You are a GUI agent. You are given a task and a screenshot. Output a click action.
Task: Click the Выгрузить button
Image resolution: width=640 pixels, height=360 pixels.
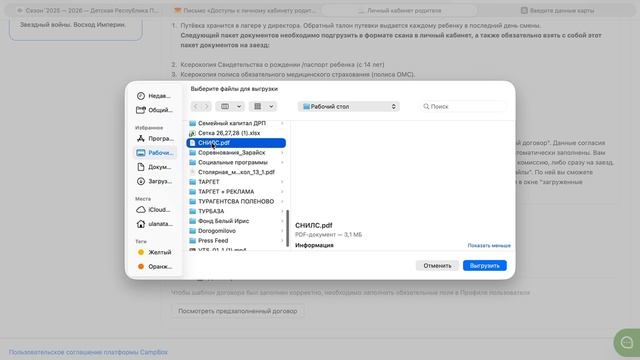(x=485, y=266)
